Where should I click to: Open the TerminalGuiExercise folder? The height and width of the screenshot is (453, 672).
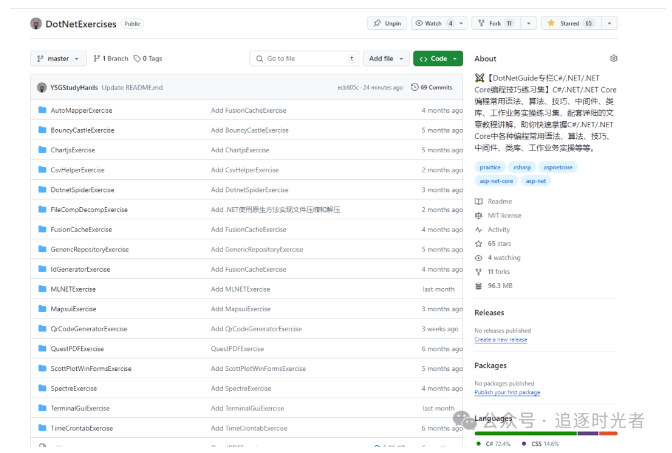[x=80, y=408]
